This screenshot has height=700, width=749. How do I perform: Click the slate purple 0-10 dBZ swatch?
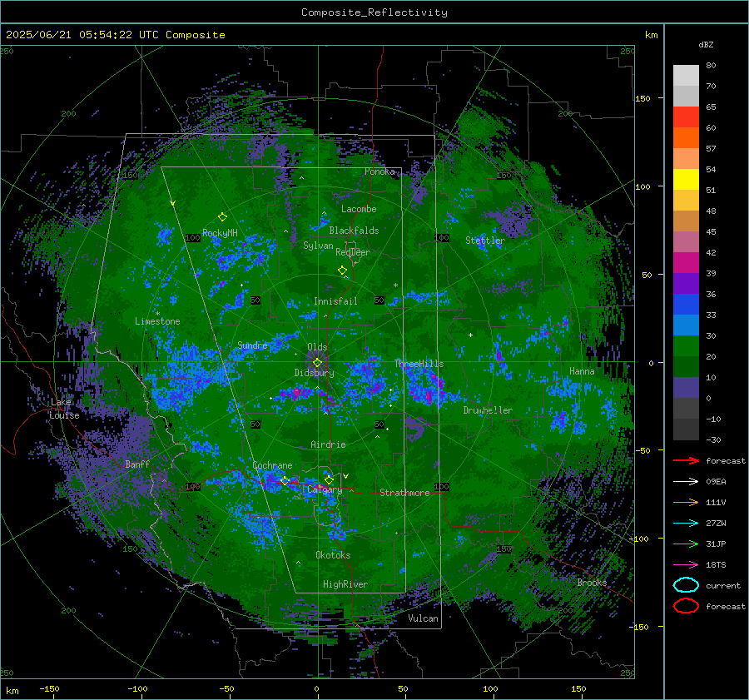pos(686,388)
